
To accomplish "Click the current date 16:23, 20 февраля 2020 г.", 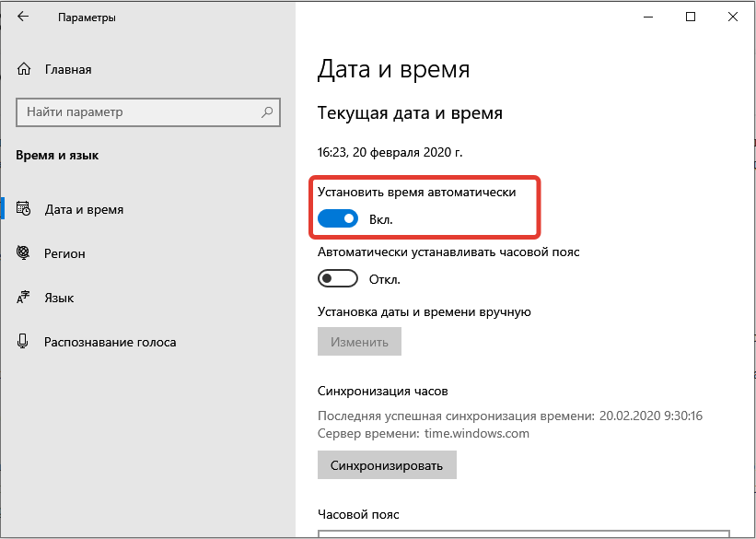I will click(390, 152).
